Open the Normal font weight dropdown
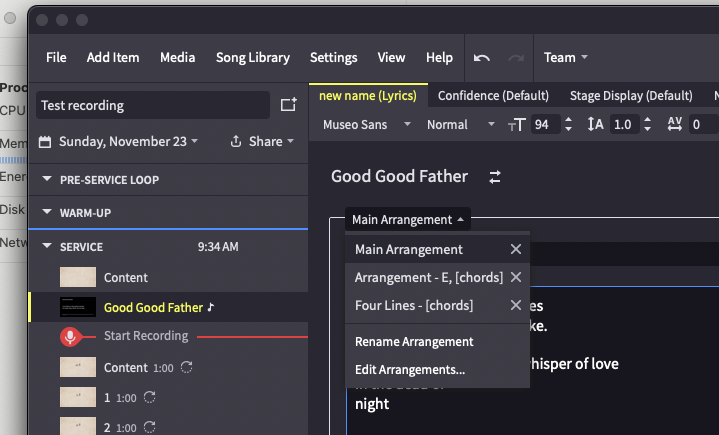 [460, 124]
